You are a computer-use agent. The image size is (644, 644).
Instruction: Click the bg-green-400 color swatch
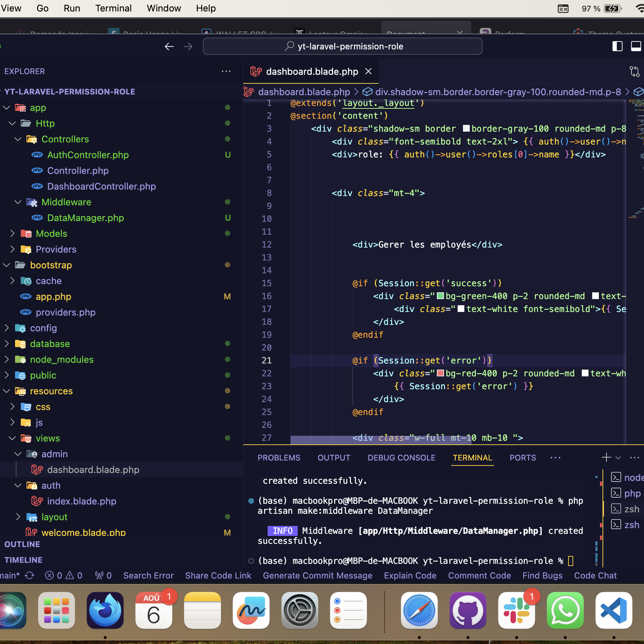(x=440, y=296)
